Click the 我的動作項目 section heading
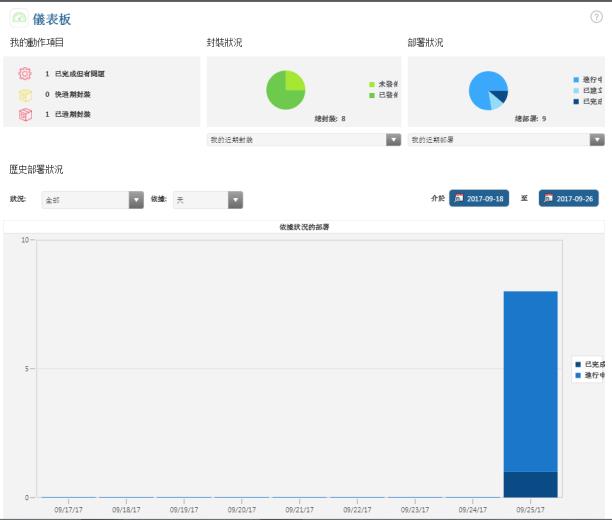This screenshot has width=612, height=520. click(x=37, y=42)
